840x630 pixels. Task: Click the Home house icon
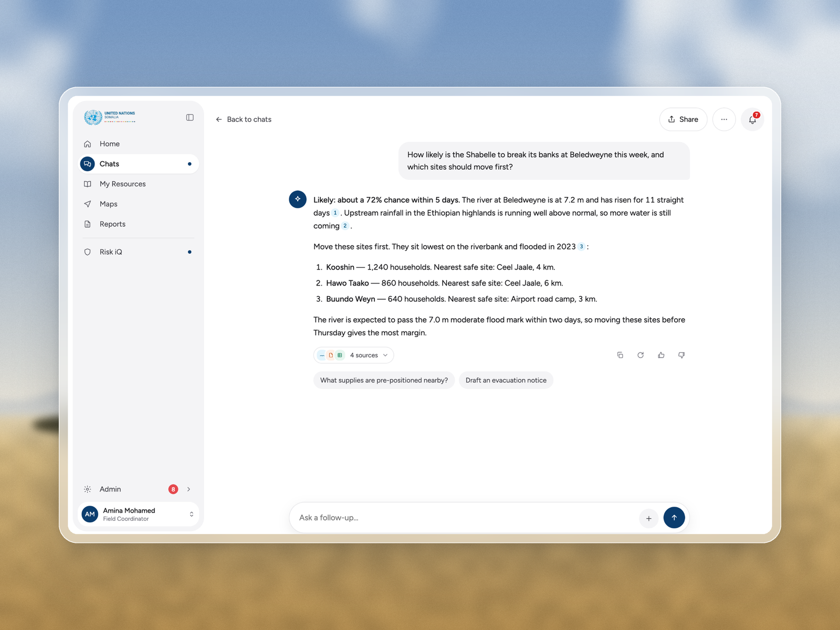[88, 144]
